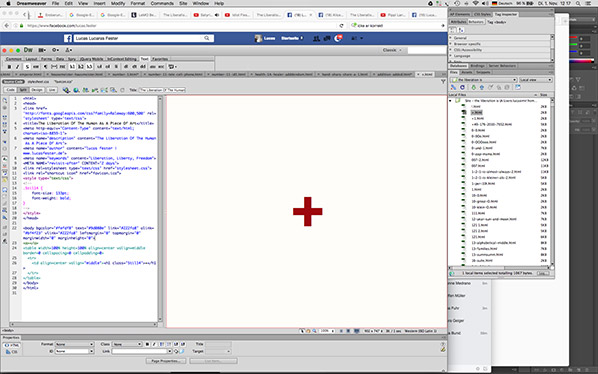The height and width of the screenshot is (374, 598).
Task: Click the Dreamweaver layout menu icon
Action: pyautogui.click(x=42, y=50)
